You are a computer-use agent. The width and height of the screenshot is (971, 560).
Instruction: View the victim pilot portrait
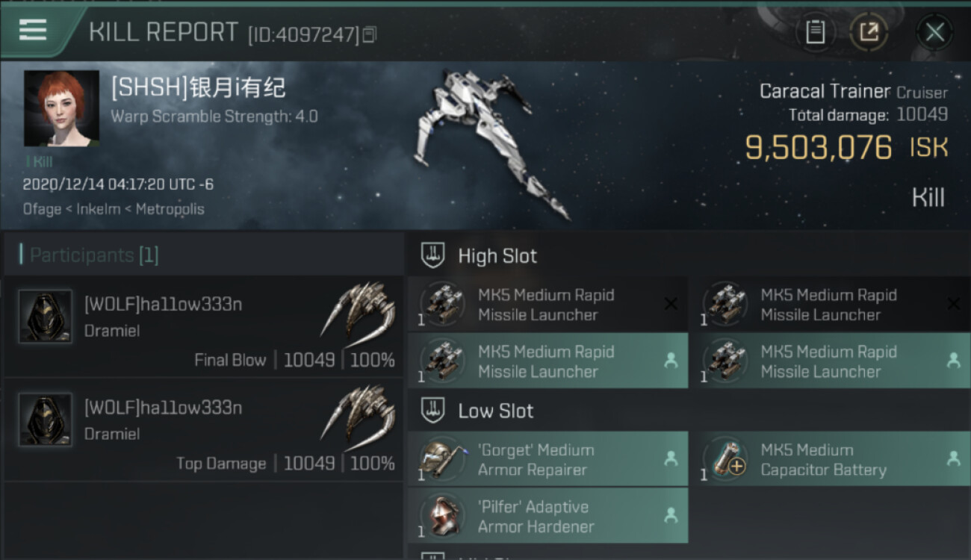click(61, 109)
